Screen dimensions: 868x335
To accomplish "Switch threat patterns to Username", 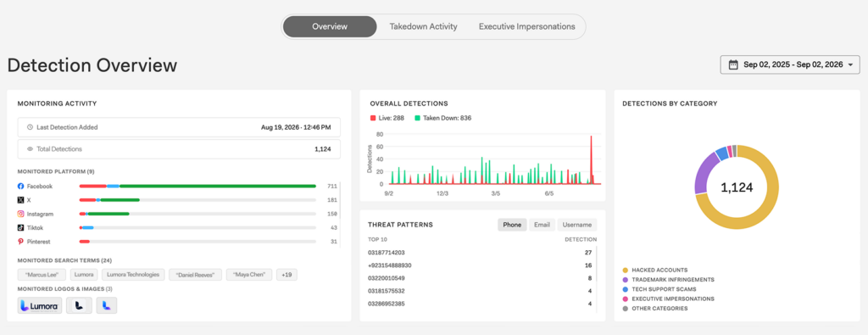I will tap(576, 225).
